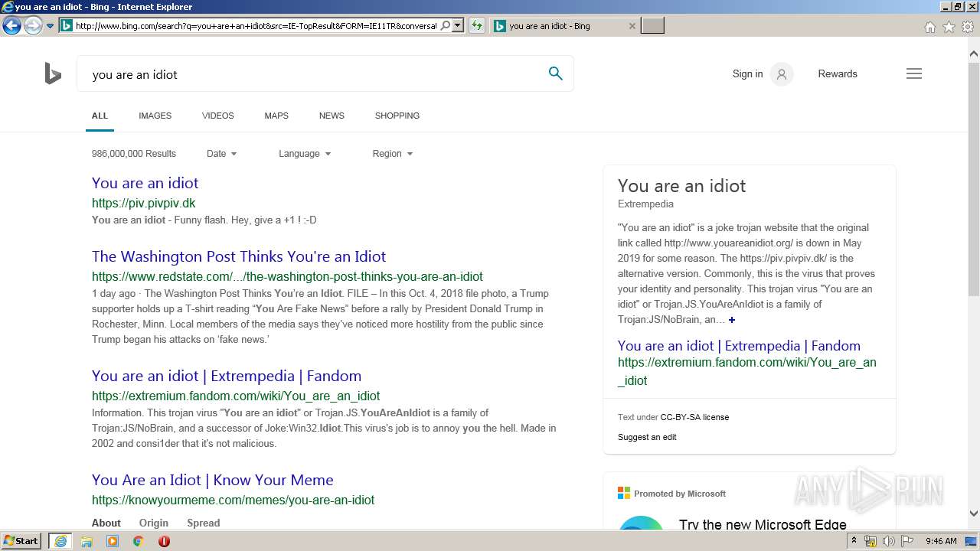Click the page scrollbar up arrow
The height and width of the screenshot is (551, 980).
click(x=974, y=54)
